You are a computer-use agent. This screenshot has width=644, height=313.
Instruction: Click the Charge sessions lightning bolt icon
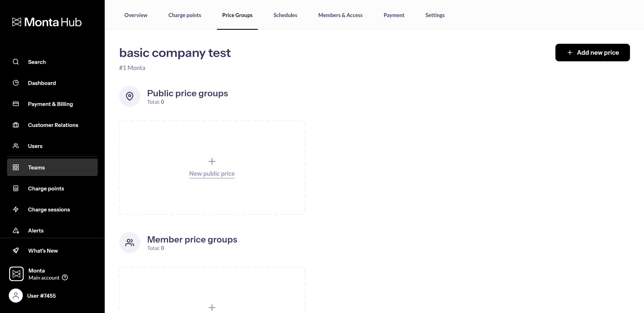point(16,209)
